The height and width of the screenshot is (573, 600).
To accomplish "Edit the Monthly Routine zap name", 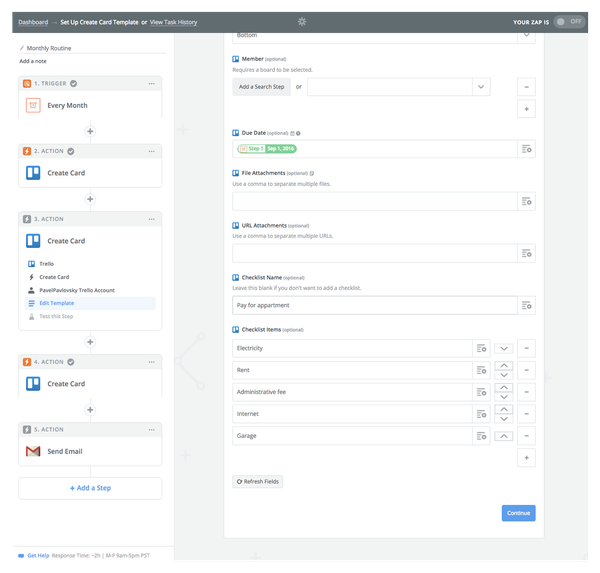I will click(x=49, y=48).
